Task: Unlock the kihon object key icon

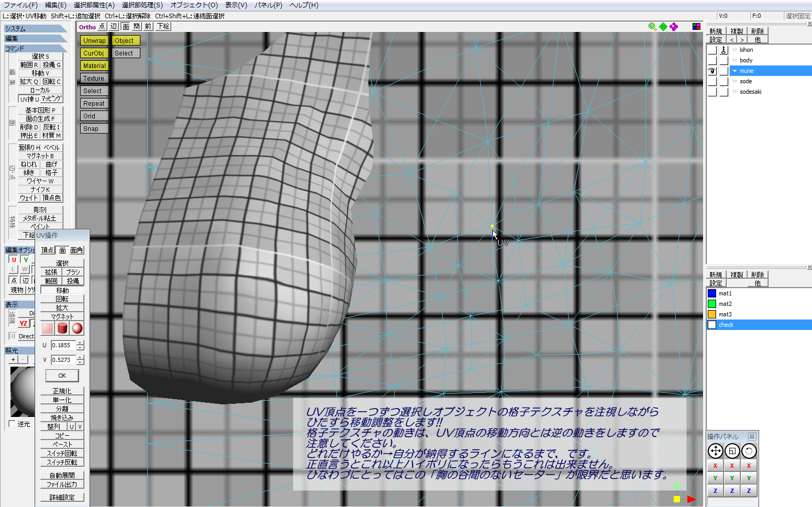Action: click(x=723, y=50)
